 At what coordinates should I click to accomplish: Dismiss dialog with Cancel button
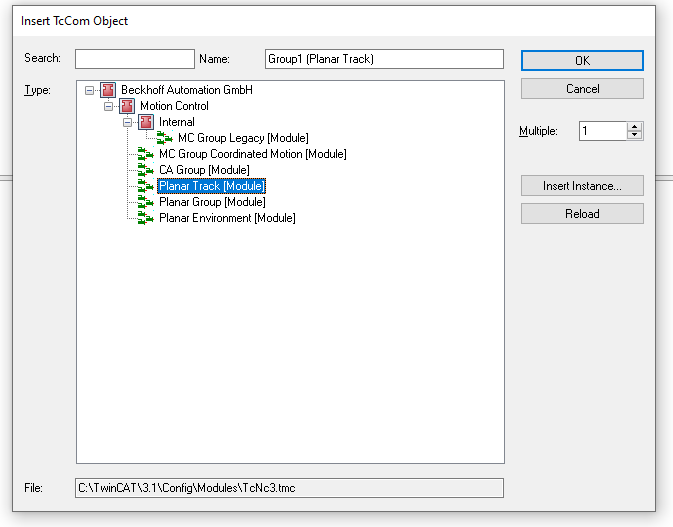(582, 89)
